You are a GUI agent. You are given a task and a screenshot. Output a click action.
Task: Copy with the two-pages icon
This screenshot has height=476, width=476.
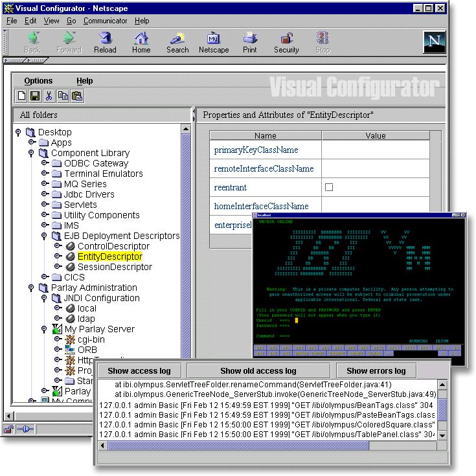[x=63, y=96]
